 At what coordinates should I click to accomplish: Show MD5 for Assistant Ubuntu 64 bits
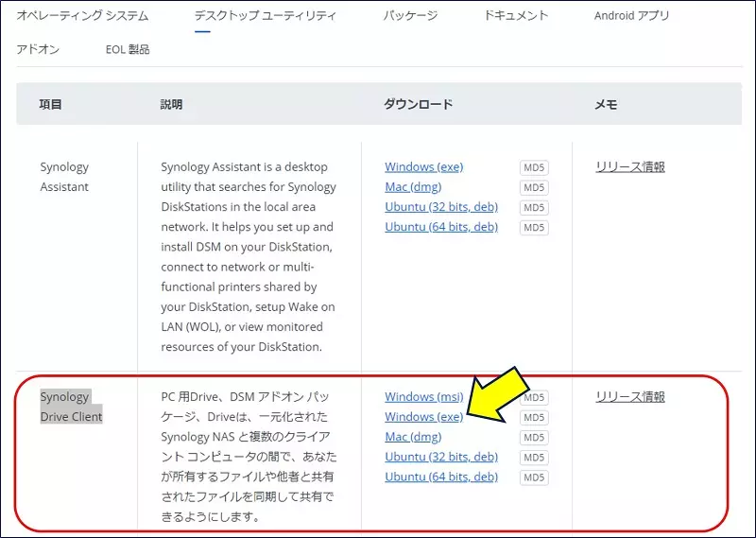pos(534,227)
